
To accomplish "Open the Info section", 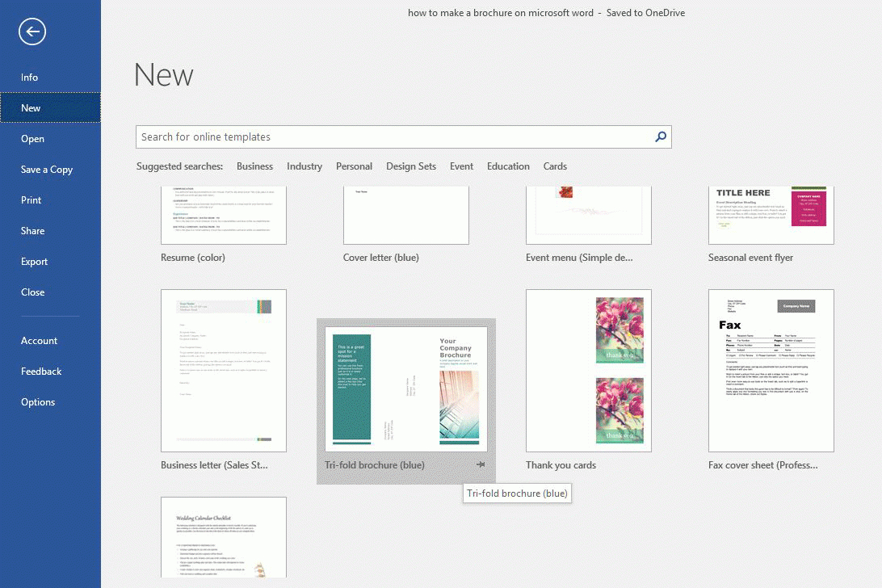I will point(29,77).
